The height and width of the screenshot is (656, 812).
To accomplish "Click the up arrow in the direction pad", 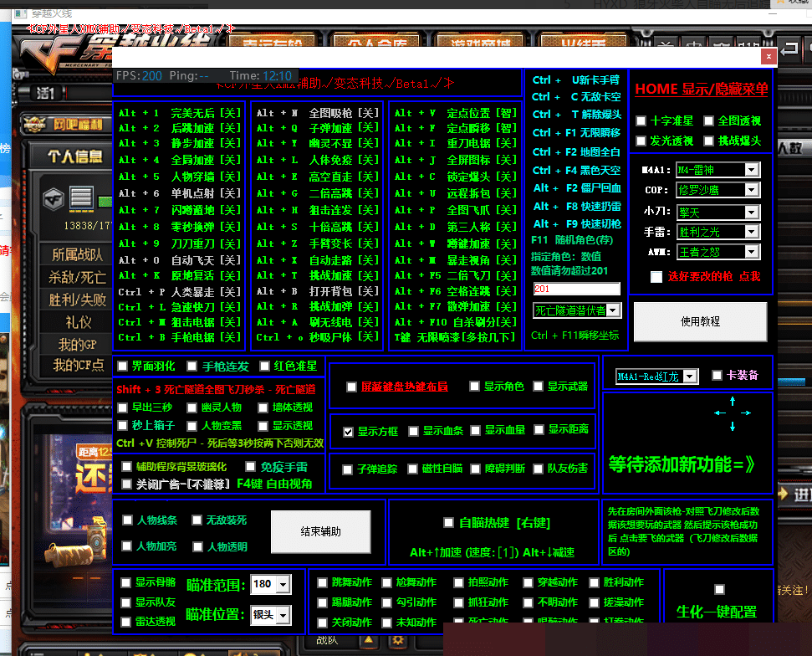I will point(733,401).
